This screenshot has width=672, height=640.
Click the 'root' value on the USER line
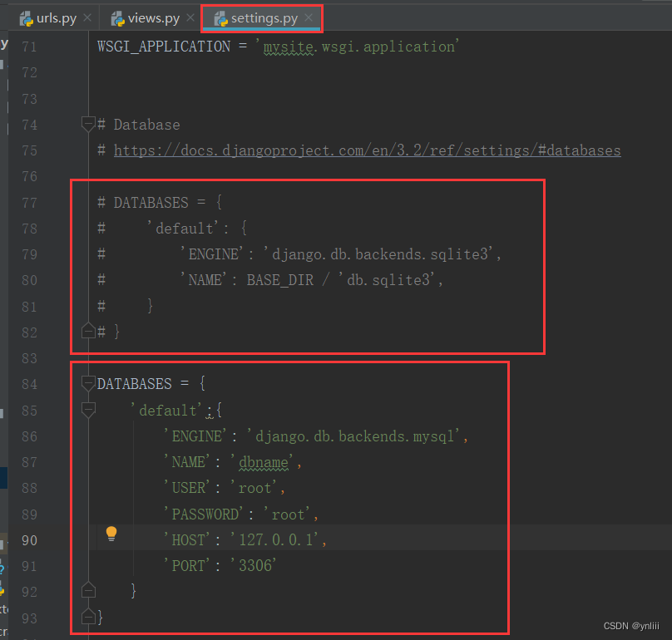pyautogui.click(x=255, y=488)
